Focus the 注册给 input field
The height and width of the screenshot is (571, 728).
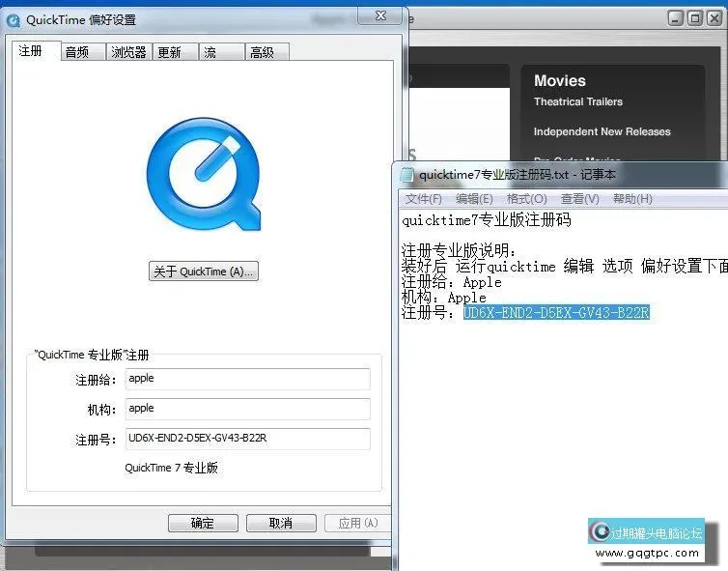coord(247,379)
